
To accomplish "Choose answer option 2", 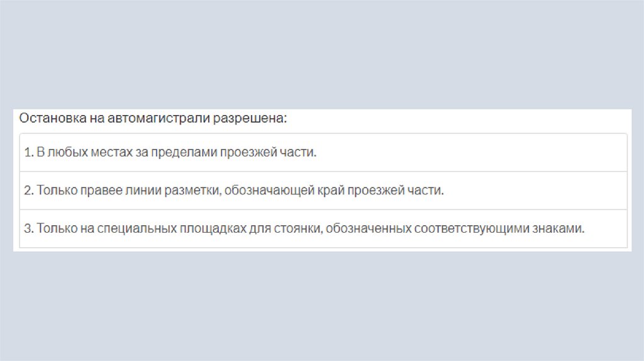I will pos(323,191).
